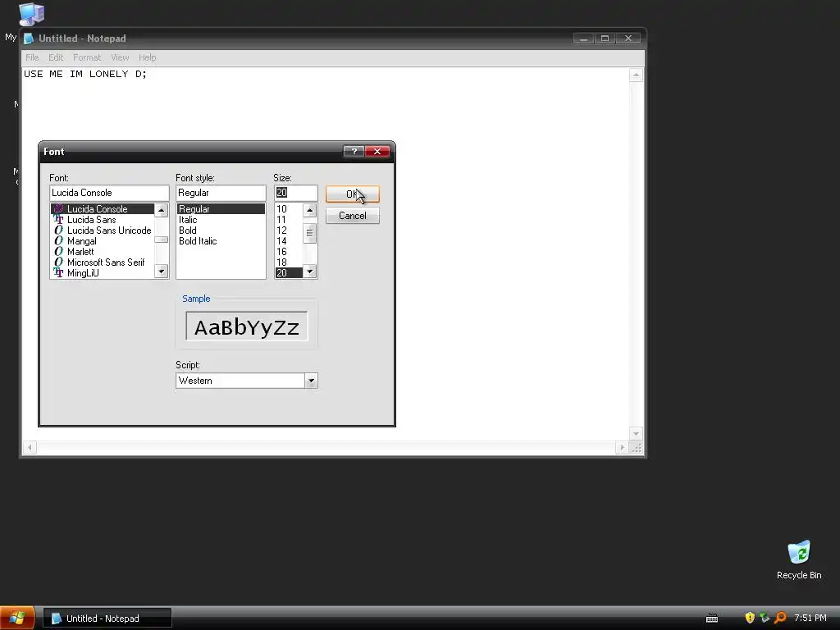
Task: Click the OpenType icon next to Mangal
Action: coord(58,241)
